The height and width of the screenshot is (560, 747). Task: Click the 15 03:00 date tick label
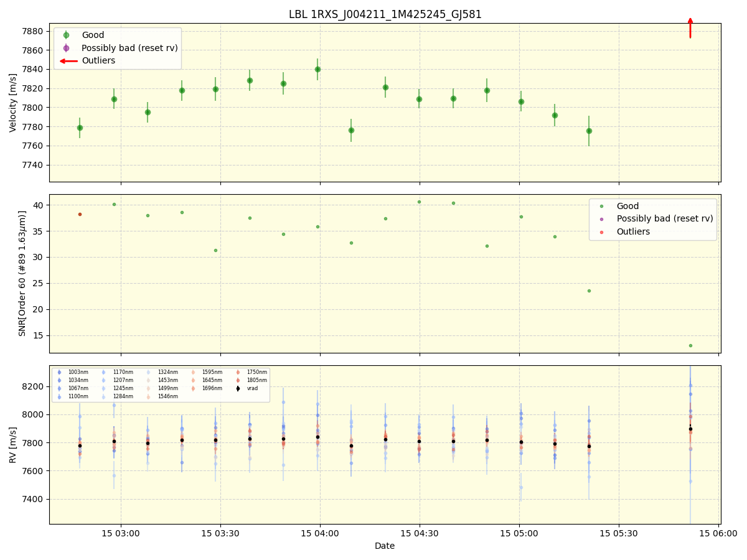point(121,533)
